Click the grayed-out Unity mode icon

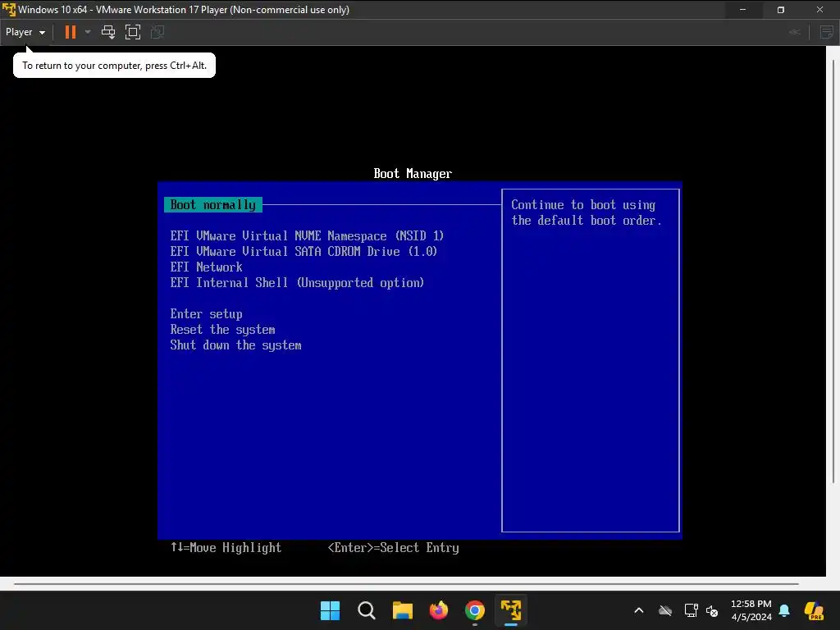tap(157, 32)
